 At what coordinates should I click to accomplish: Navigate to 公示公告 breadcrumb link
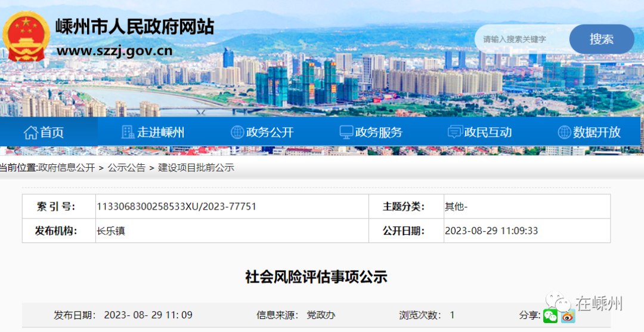[x=126, y=168]
